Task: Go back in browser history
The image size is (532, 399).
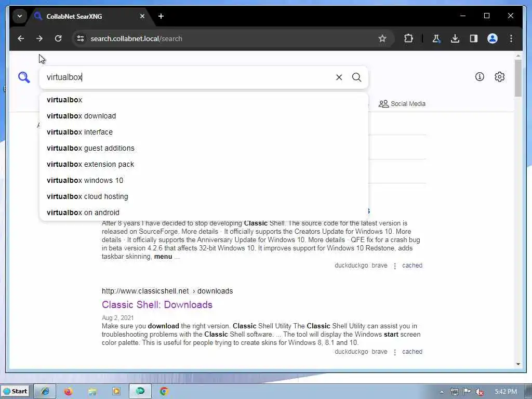Action: click(x=21, y=38)
